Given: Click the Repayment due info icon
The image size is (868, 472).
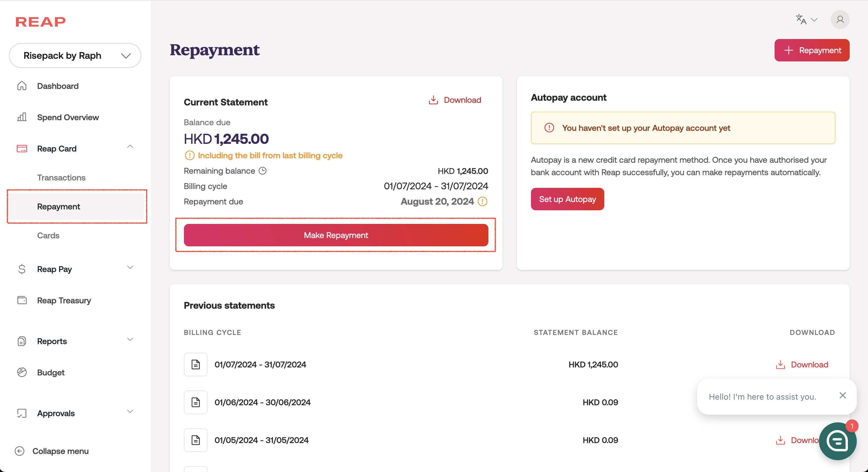Looking at the screenshot, I should coord(482,202).
